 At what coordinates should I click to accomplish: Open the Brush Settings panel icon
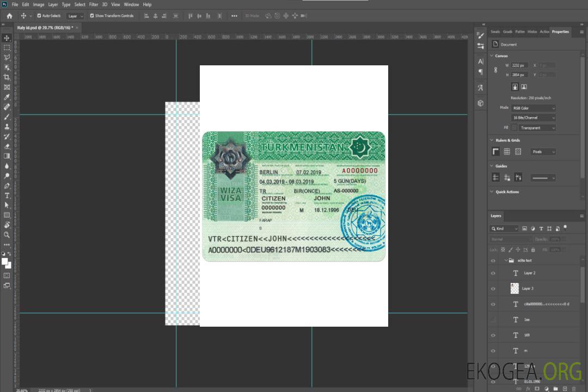point(480,35)
